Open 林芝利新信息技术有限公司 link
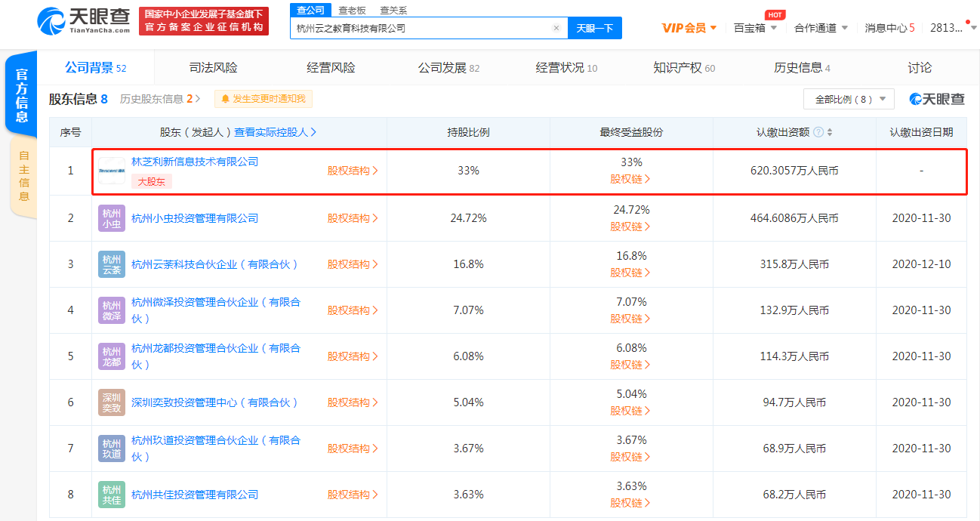This screenshot has width=980, height=521. pos(195,162)
